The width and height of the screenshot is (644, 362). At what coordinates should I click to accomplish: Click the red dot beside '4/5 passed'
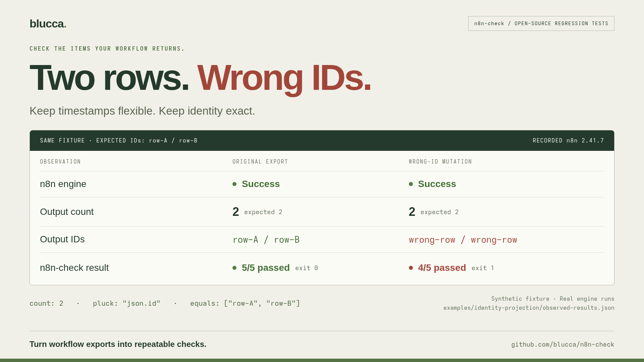pos(411,268)
